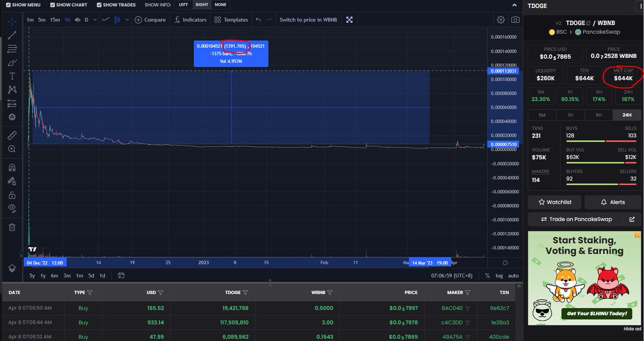Viewport: 644px width, 341px height.
Task: Set show info to None
Action: [x=220, y=5]
